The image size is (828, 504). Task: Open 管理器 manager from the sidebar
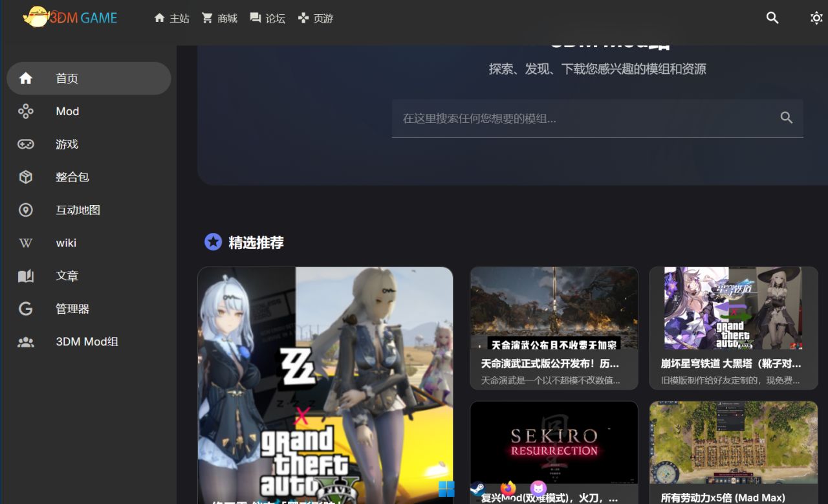(x=89, y=309)
